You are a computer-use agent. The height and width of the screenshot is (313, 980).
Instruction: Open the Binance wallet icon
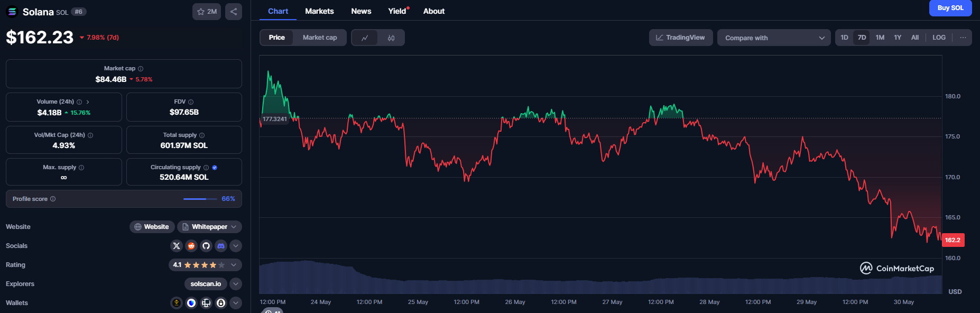177,303
